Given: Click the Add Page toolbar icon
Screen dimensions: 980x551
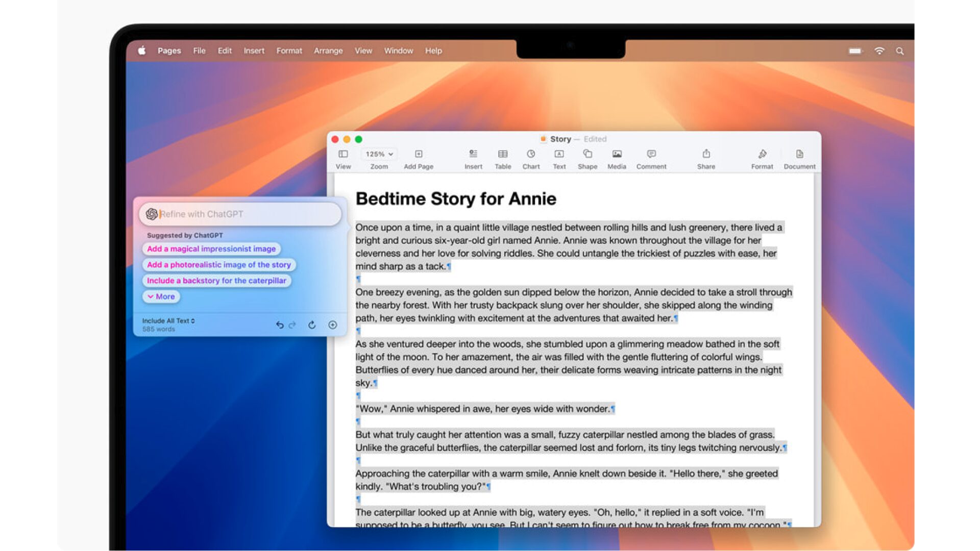Looking at the screenshot, I should point(419,154).
